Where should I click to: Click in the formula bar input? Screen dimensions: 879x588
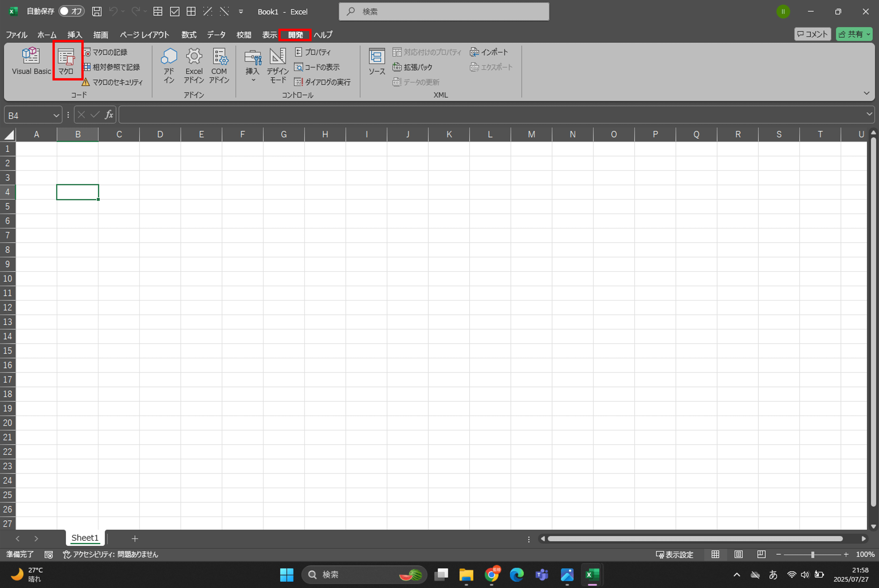[491, 115]
